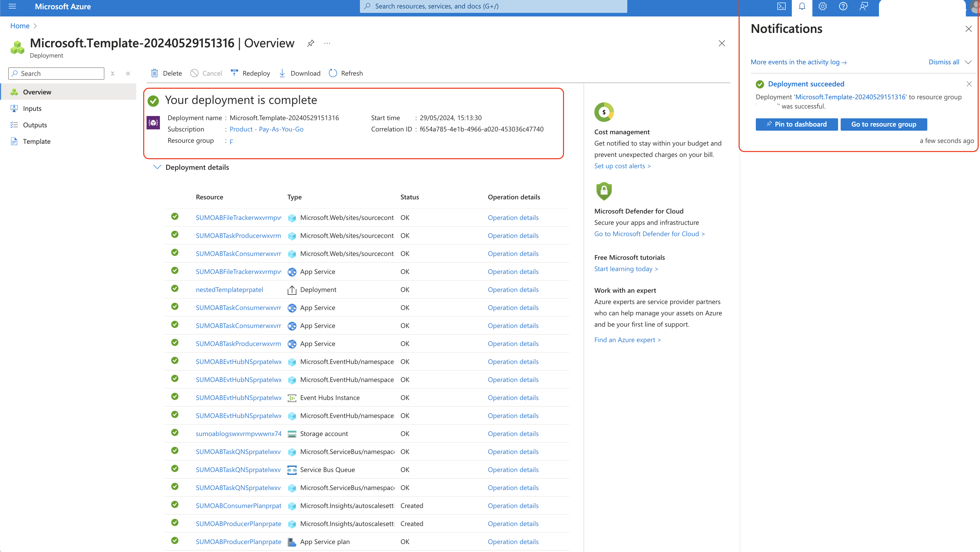This screenshot has width=980, height=552.
Task: Open the hamburger portal menu
Action: 12,6
